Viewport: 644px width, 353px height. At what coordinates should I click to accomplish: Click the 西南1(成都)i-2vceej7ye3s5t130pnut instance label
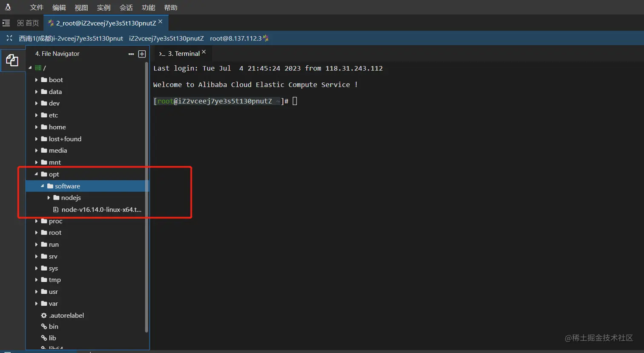pyautogui.click(x=71, y=38)
